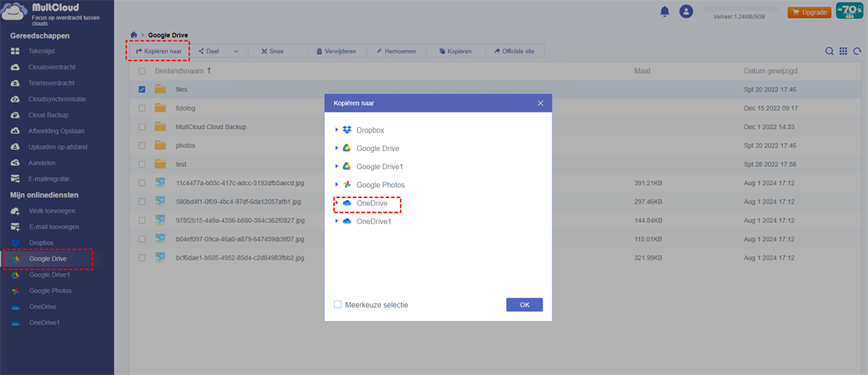Expand Google Drive1 in the dialog tree
The image size is (868, 375).
(x=336, y=167)
